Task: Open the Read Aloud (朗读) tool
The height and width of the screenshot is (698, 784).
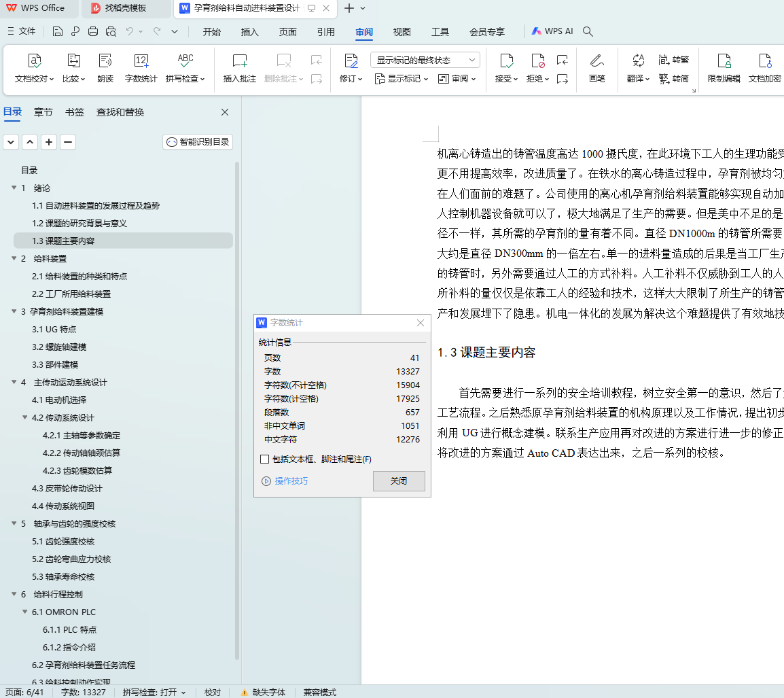Action: tap(105, 61)
